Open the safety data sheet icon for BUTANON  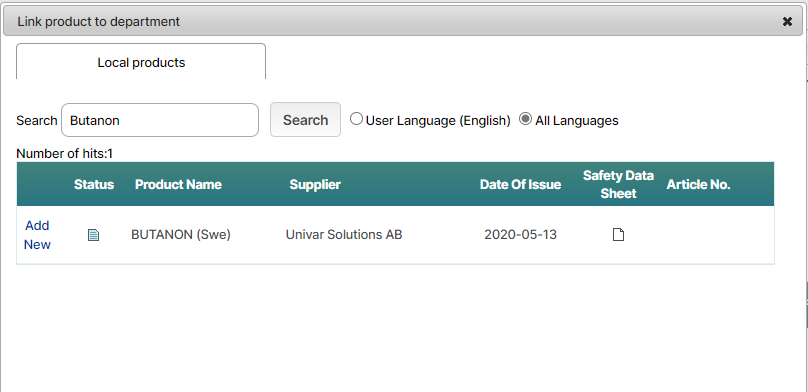[618, 235]
